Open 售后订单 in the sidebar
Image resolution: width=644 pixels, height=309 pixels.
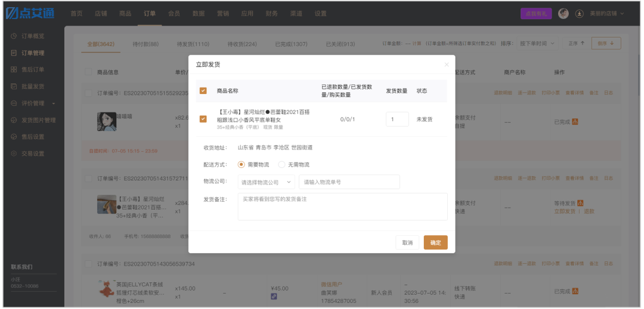point(33,70)
